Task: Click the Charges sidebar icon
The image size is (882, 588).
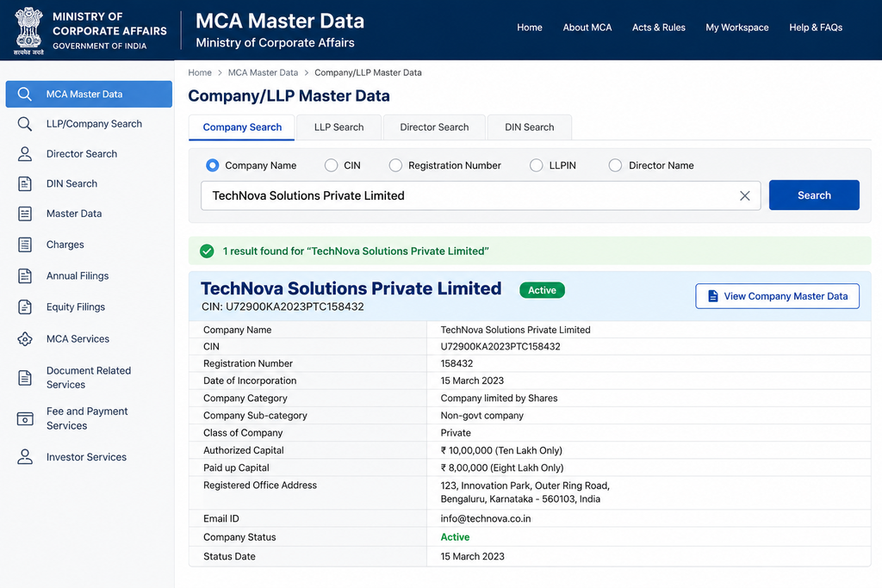Action: point(25,244)
